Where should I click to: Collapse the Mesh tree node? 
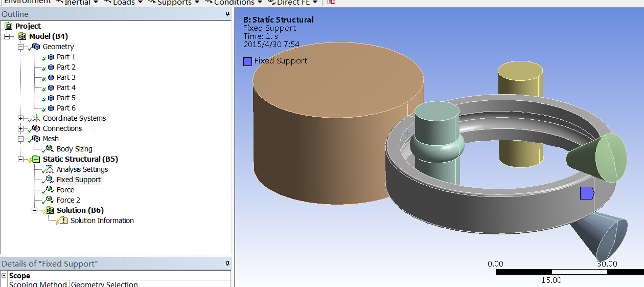coord(20,139)
